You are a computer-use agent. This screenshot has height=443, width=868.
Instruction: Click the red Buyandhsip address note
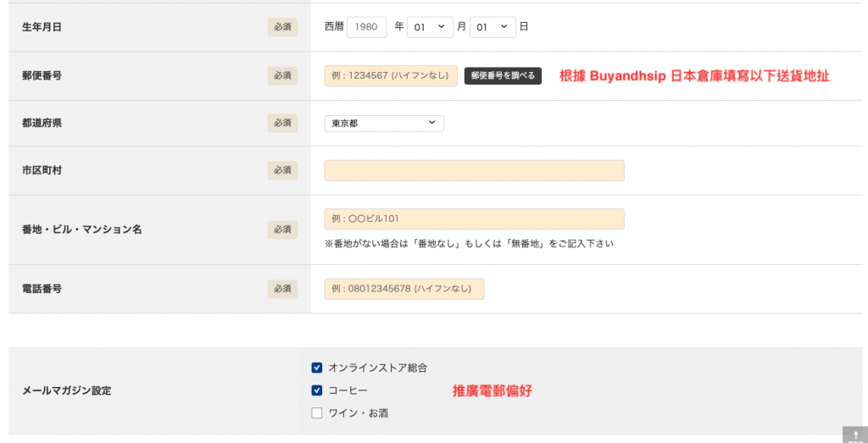(x=693, y=75)
